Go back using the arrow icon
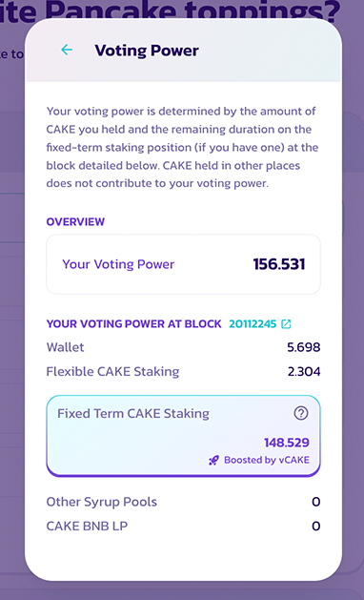The height and width of the screenshot is (600, 364). pyautogui.click(x=67, y=50)
